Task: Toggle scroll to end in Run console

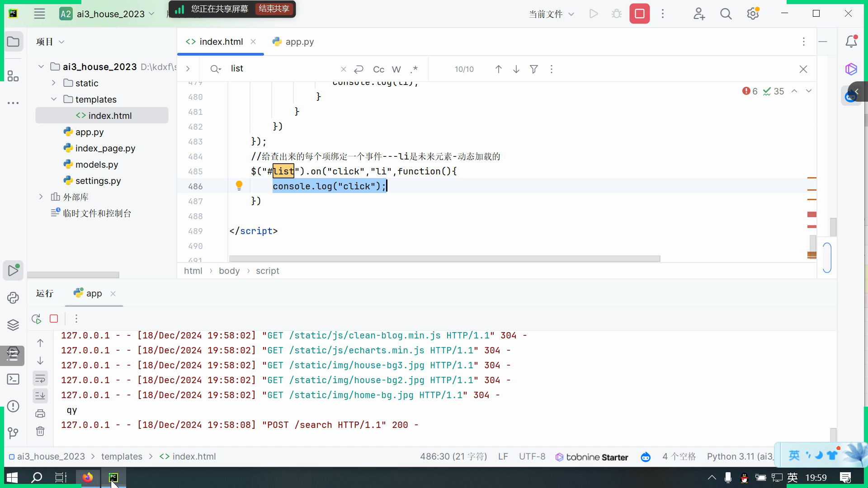Action: pos(40,396)
